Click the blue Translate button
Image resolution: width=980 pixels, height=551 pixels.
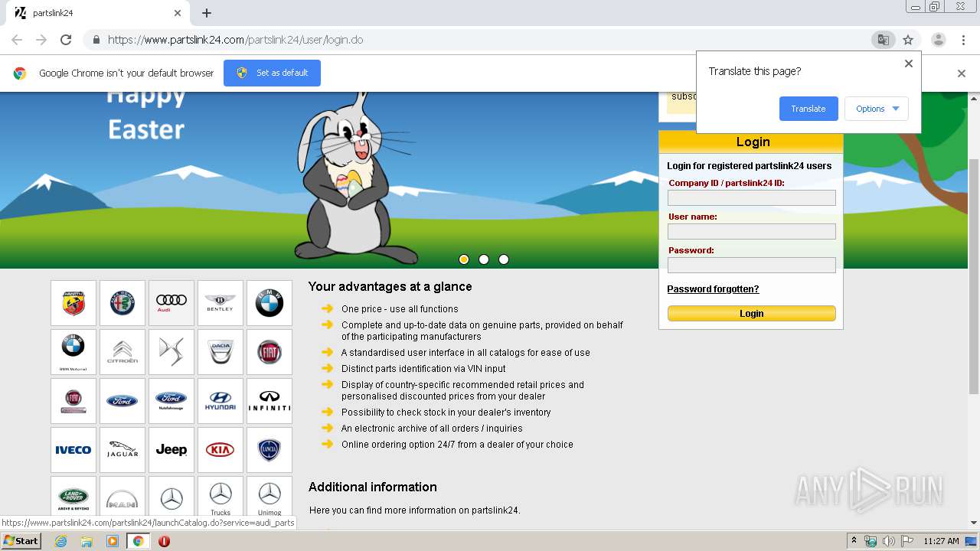tap(808, 109)
